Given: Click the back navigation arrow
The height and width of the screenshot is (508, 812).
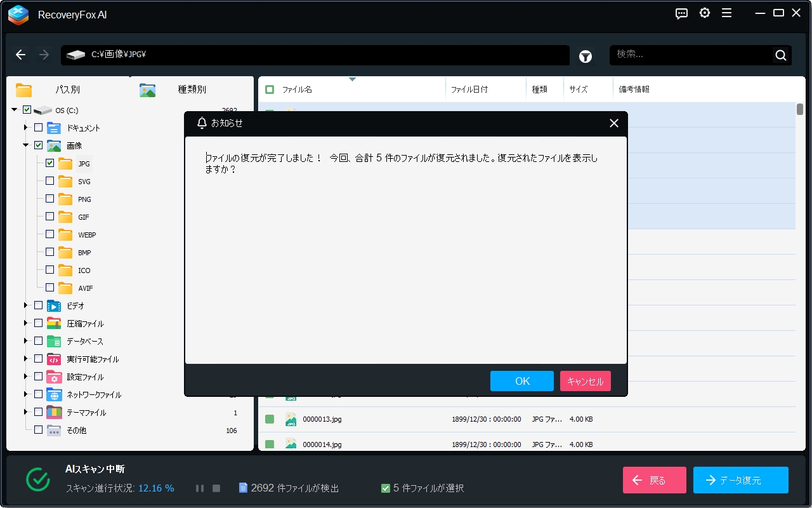Looking at the screenshot, I should pyautogui.click(x=20, y=55).
